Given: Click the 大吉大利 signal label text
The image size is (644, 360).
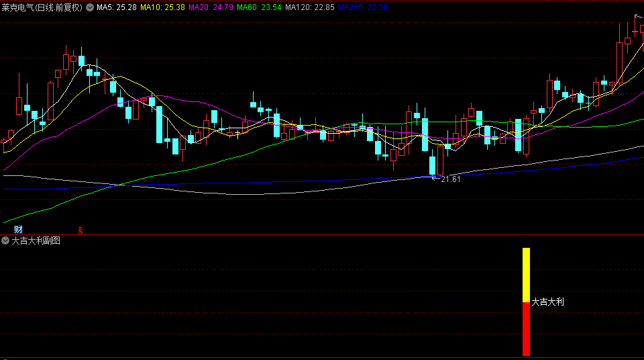Looking at the screenshot, I should point(548,302).
